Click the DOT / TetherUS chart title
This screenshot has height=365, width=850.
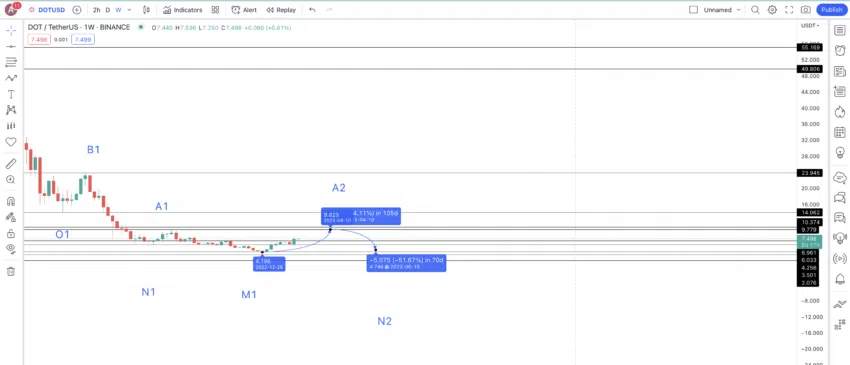[79, 27]
